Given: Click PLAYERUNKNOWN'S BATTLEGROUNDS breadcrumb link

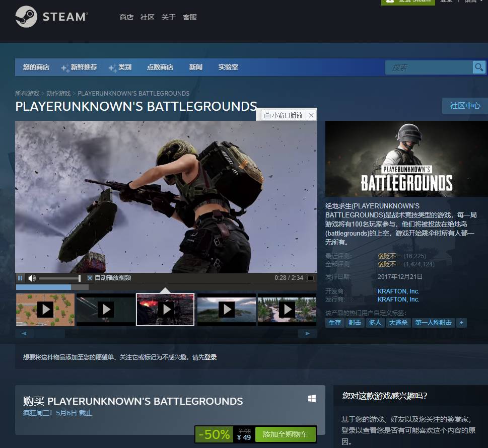Looking at the screenshot, I should coord(133,93).
